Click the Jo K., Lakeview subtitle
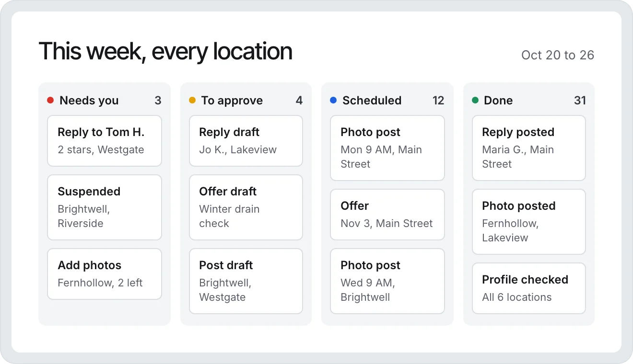 pyautogui.click(x=238, y=149)
